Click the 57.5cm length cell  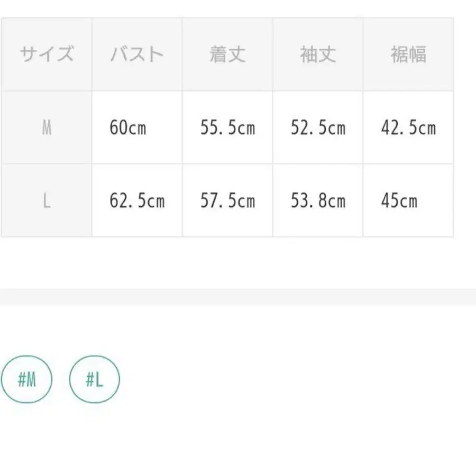(x=227, y=201)
